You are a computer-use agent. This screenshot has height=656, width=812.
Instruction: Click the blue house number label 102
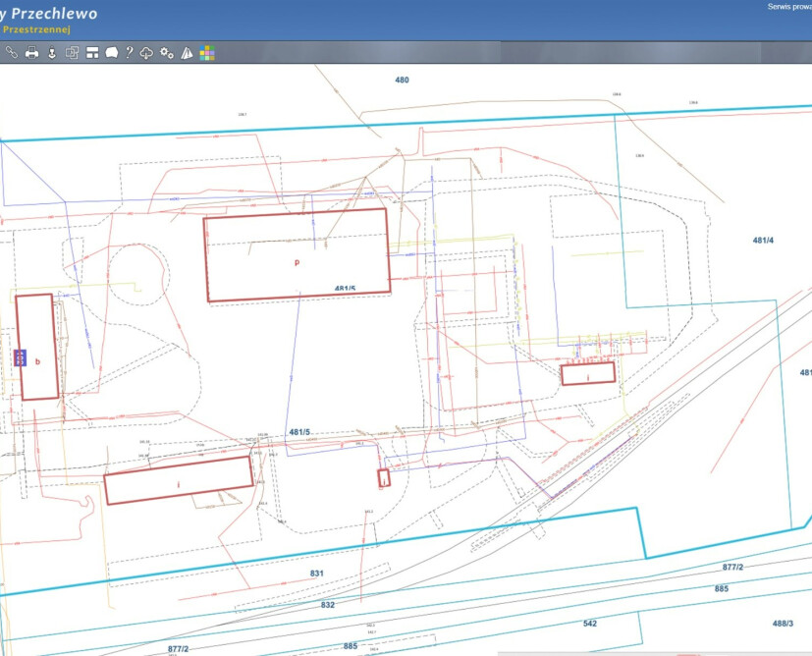tap(20, 357)
